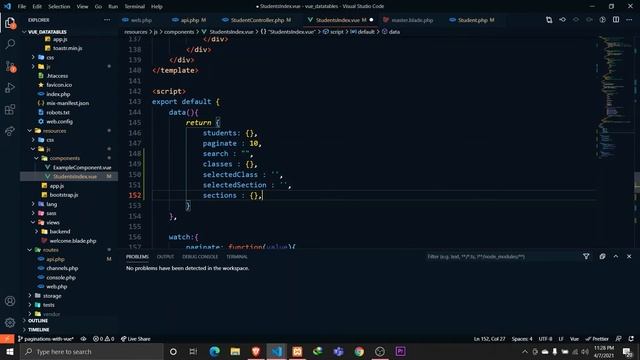Switch to the master.blade.php tab
640x360 pixels.
tap(412, 20)
